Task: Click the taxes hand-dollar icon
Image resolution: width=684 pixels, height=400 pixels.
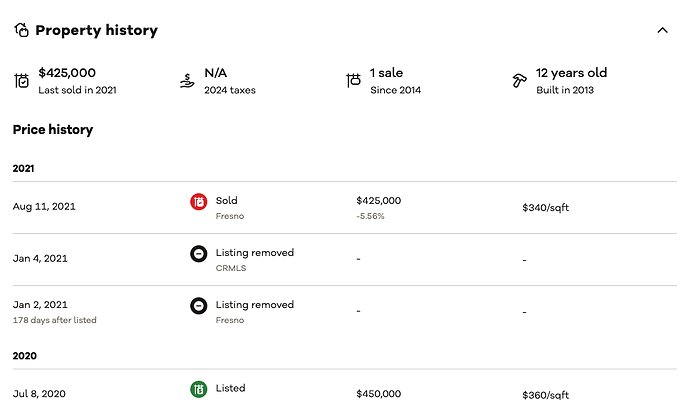Action: point(187,81)
